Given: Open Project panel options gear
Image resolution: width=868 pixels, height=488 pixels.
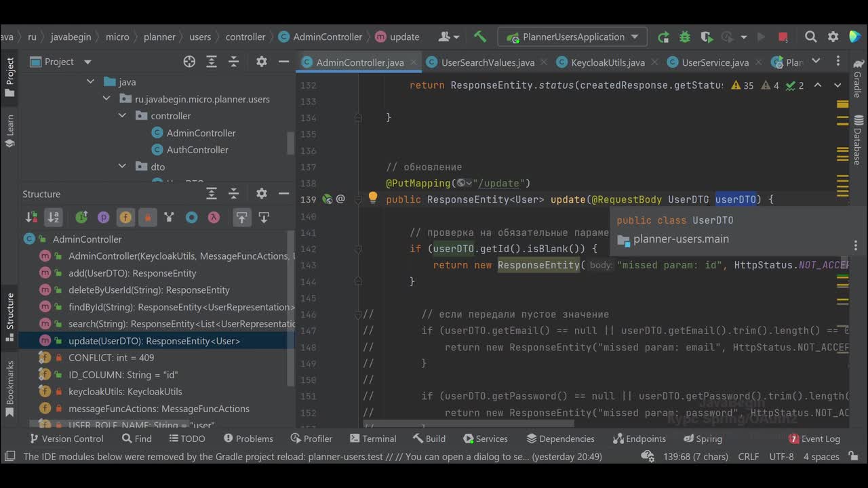Looking at the screenshot, I should (262, 62).
